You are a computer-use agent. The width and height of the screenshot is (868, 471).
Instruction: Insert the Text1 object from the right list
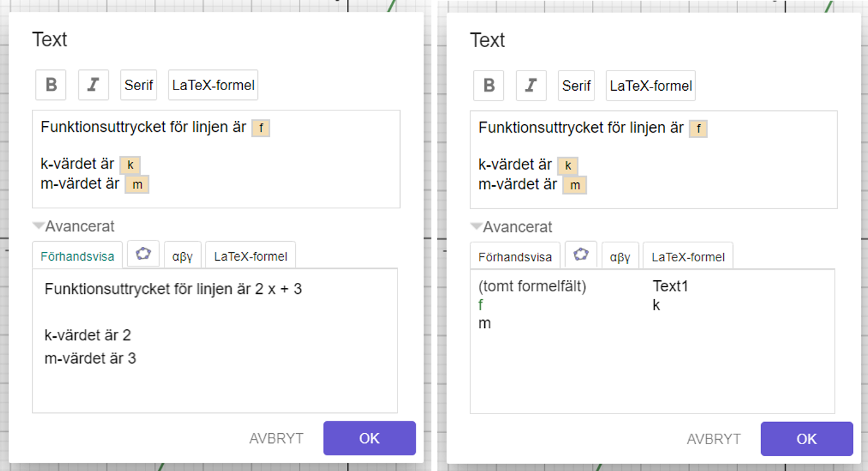pyautogui.click(x=670, y=286)
